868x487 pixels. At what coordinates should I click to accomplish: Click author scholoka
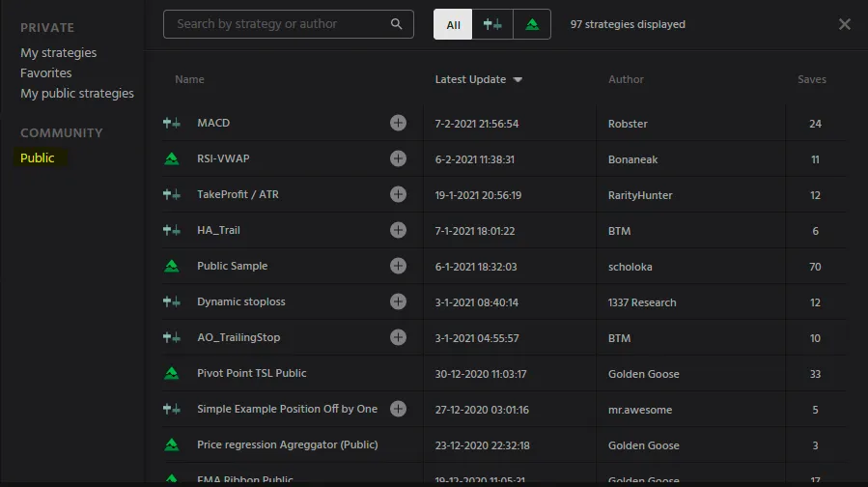click(630, 267)
